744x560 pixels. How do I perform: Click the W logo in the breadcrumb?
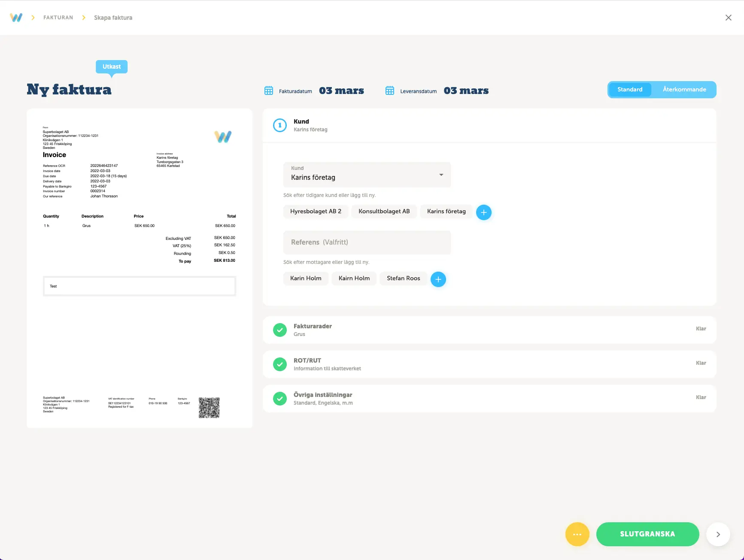16,18
